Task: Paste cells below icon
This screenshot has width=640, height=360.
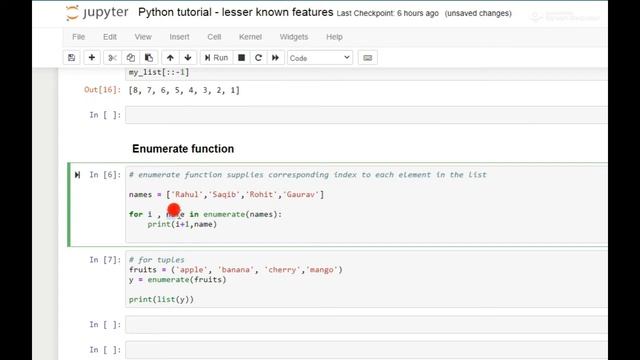Action: pyautogui.click(x=149, y=58)
